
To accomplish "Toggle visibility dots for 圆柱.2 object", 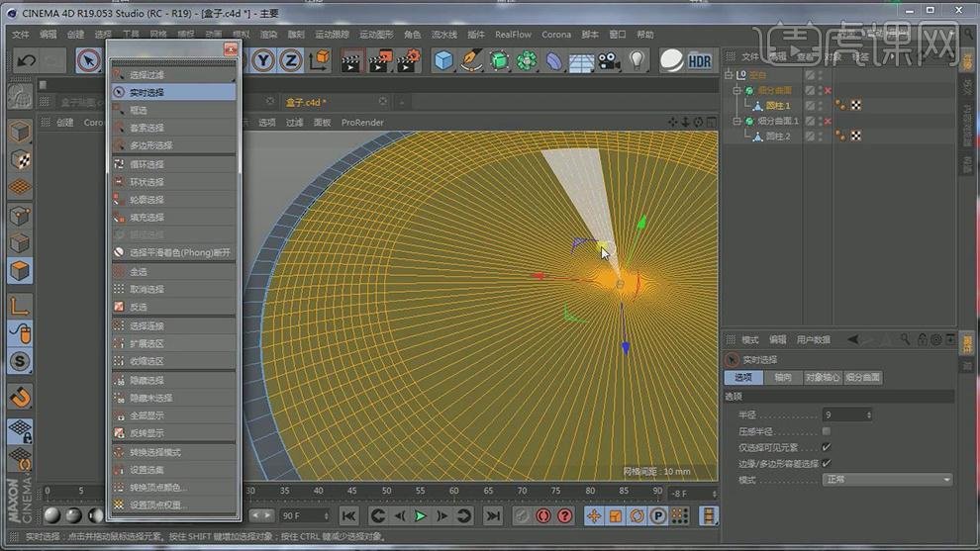I will (821, 136).
